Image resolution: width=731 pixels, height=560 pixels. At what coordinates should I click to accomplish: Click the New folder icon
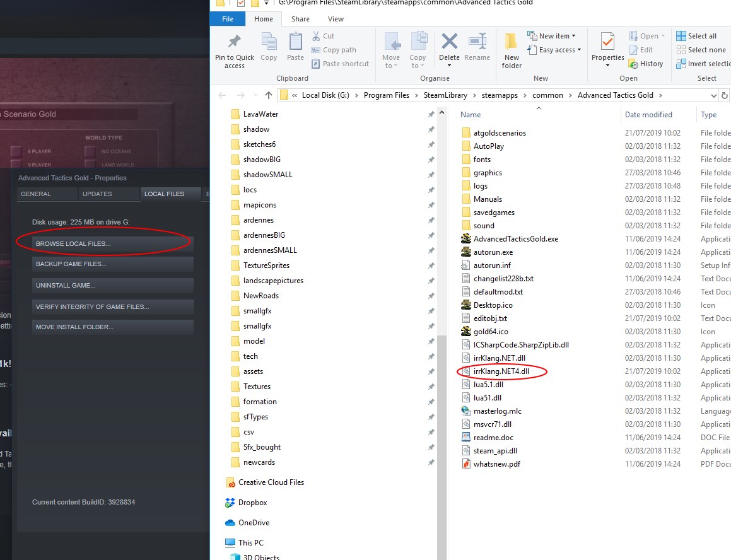click(x=511, y=42)
